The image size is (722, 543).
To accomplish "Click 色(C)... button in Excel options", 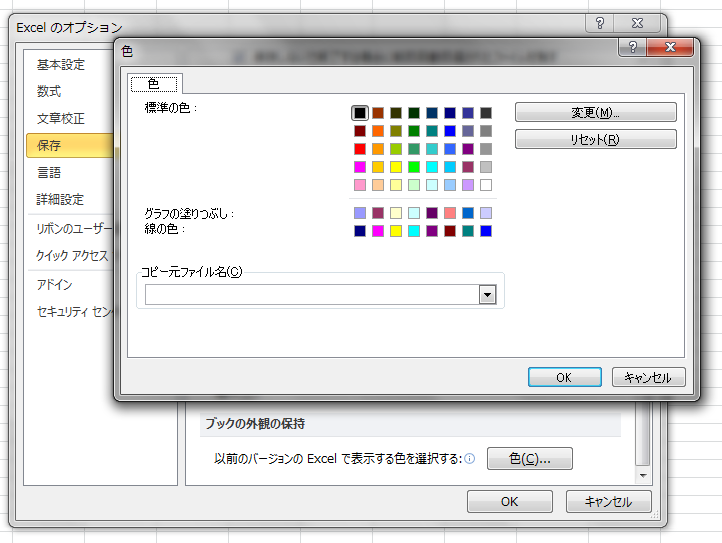I will [530, 458].
